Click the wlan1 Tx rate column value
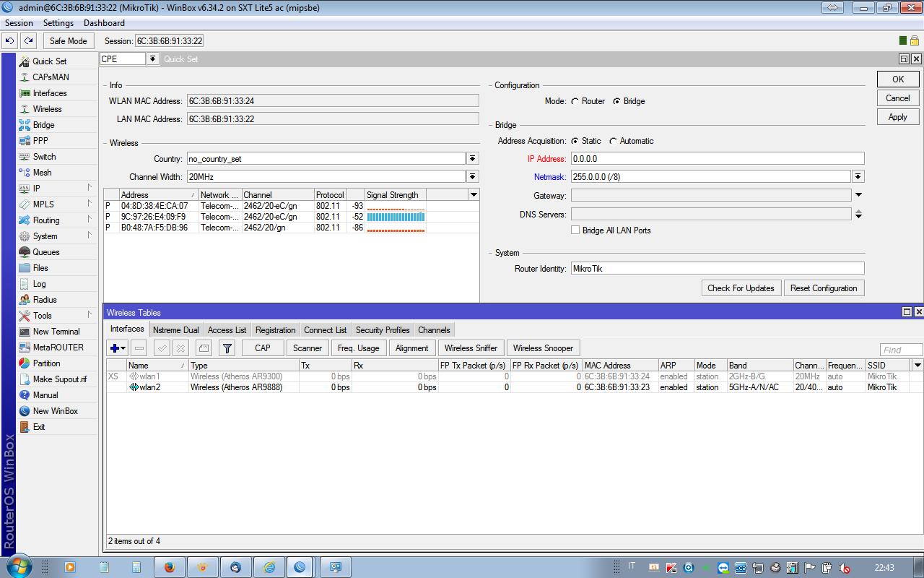The height and width of the screenshot is (578, 924). [x=337, y=376]
